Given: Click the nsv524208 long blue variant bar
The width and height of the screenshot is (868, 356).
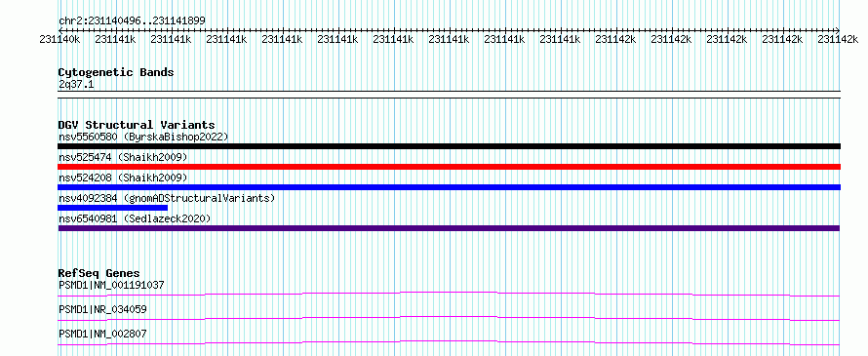Looking at the screenshot, I should pyautogui.click(x=449, y=187).
